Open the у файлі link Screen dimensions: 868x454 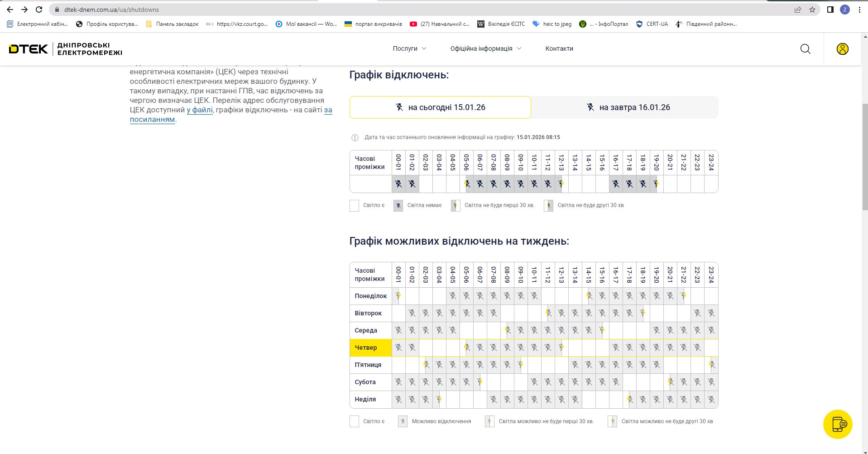pyautogui.click(x=200, y=110)
